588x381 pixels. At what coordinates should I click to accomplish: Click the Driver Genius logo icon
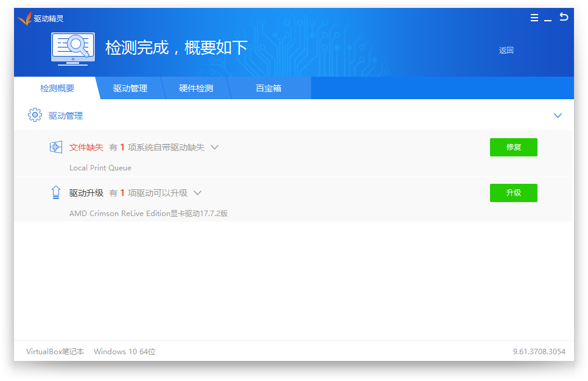[x=26, y=18]
